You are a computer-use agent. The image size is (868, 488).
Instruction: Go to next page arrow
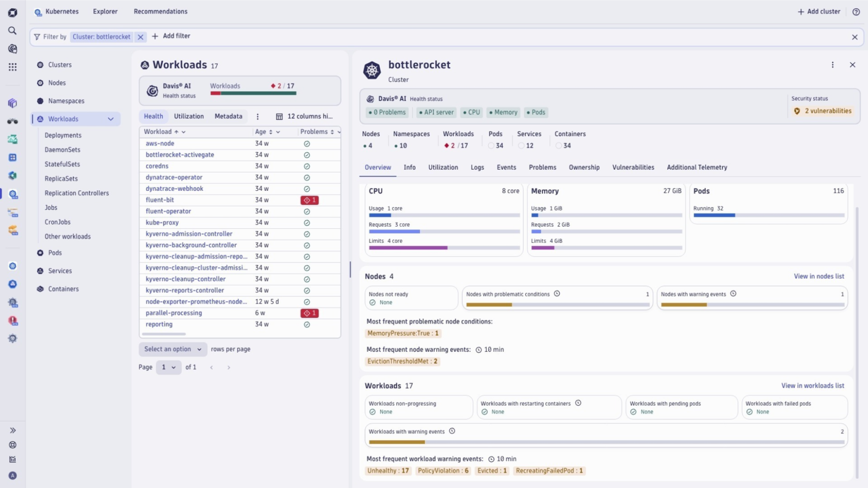229,368
